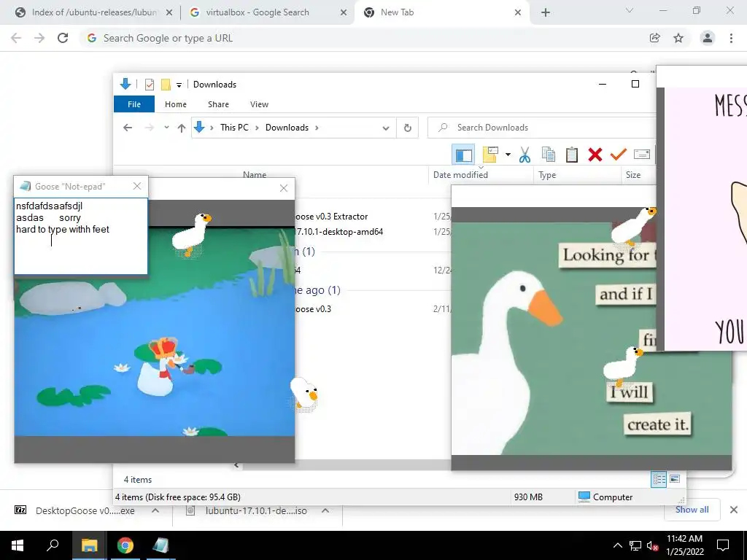Close the Chrome downloads bar
The height and width of the screenshot is (560, 747).
coord(734,510)
